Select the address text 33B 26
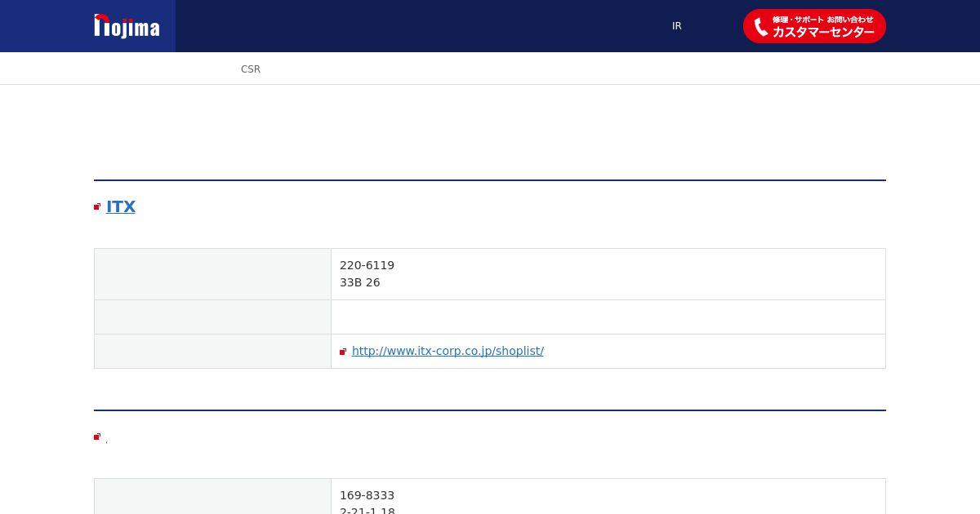 pos(360,282)
